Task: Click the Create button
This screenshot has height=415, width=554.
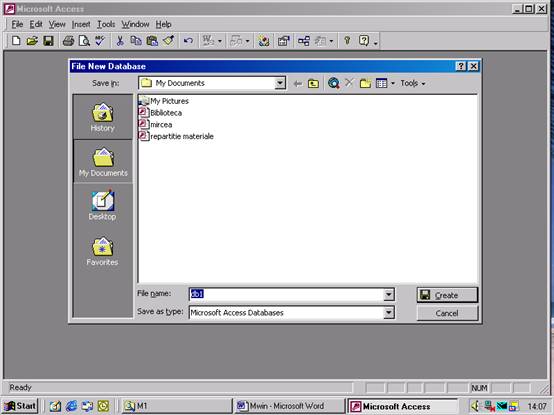Action: (x=447, y=295)
